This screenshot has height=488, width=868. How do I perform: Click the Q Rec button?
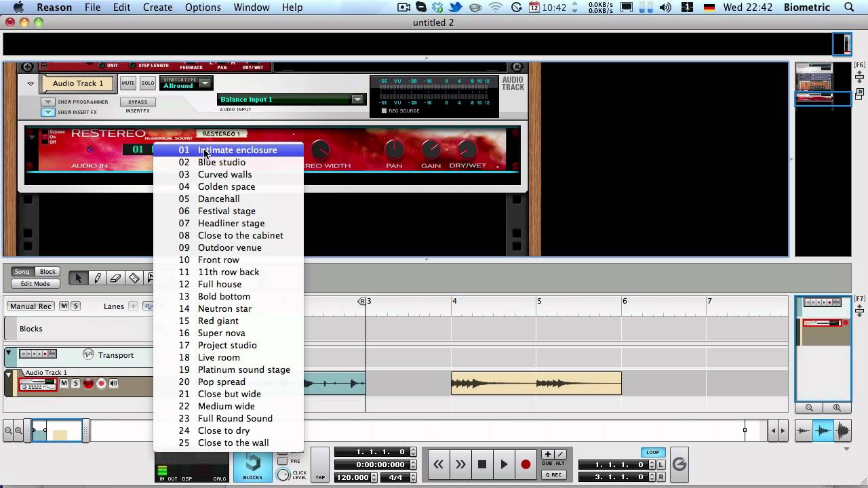coord(553,475)
